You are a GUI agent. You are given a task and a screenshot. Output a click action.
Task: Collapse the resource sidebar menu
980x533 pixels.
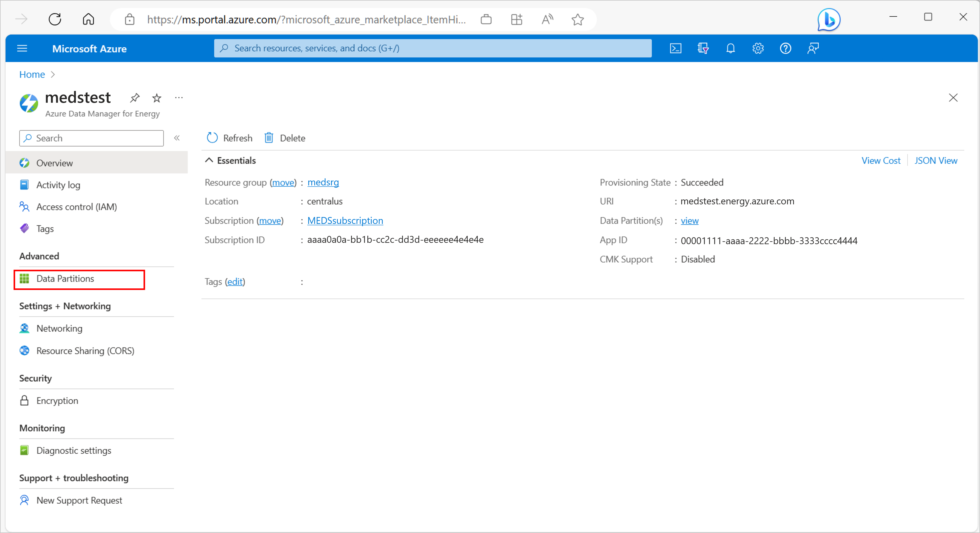[176, 138]
